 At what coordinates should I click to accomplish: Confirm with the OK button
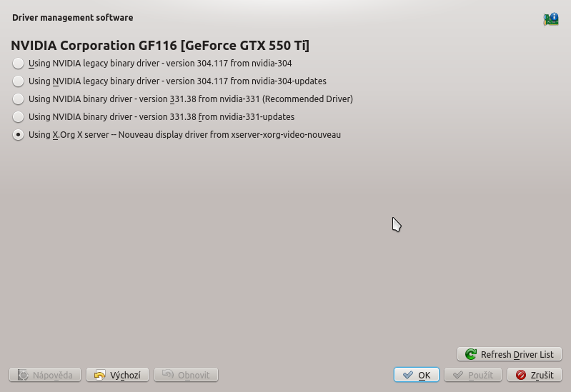pyautogui.click(x=417, y=375)
